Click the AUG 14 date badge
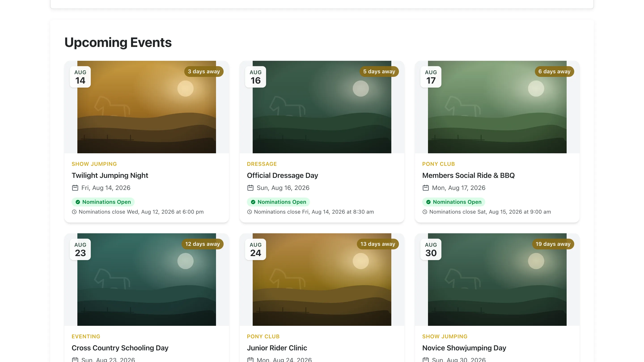This screenshot has width=644, height=362. coord(80,77)
